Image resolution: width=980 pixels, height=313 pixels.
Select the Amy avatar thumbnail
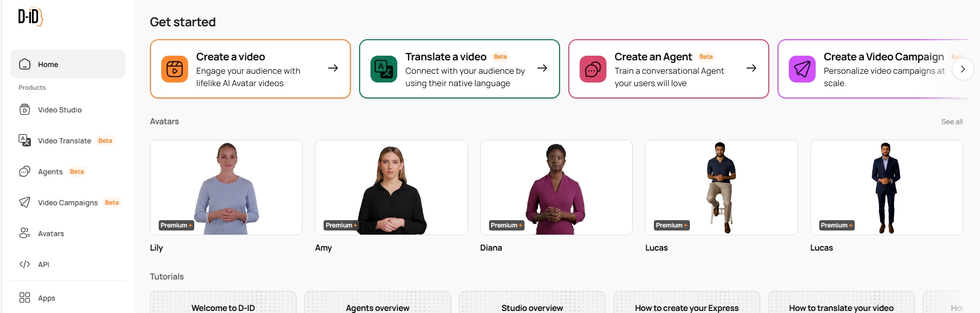click(x=391, y=188)
